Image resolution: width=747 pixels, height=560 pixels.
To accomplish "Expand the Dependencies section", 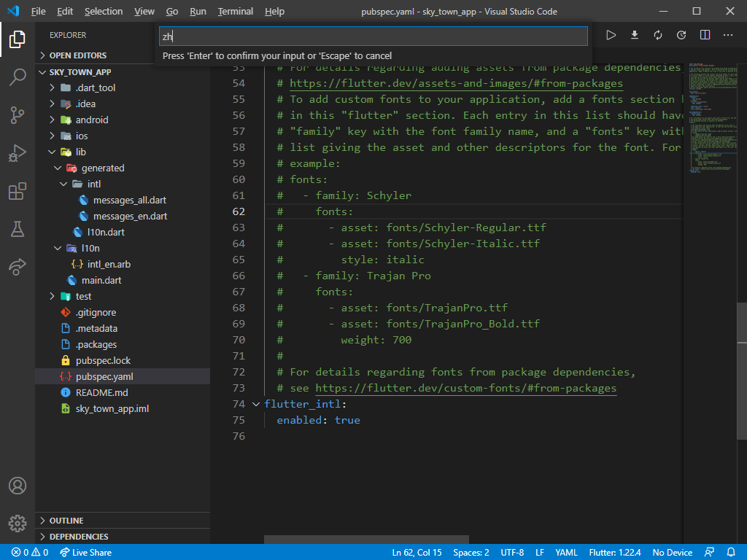I will [x=123, y=537].
